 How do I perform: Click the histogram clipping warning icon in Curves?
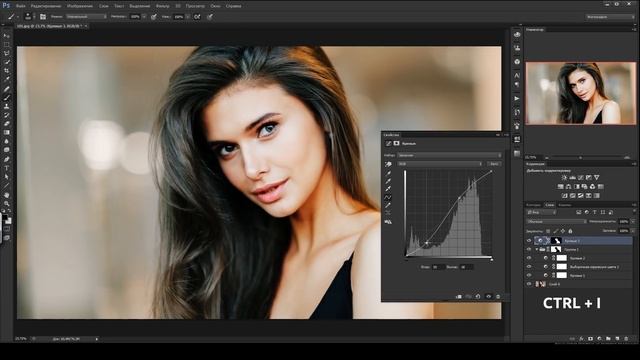click(x=388, y=222)
